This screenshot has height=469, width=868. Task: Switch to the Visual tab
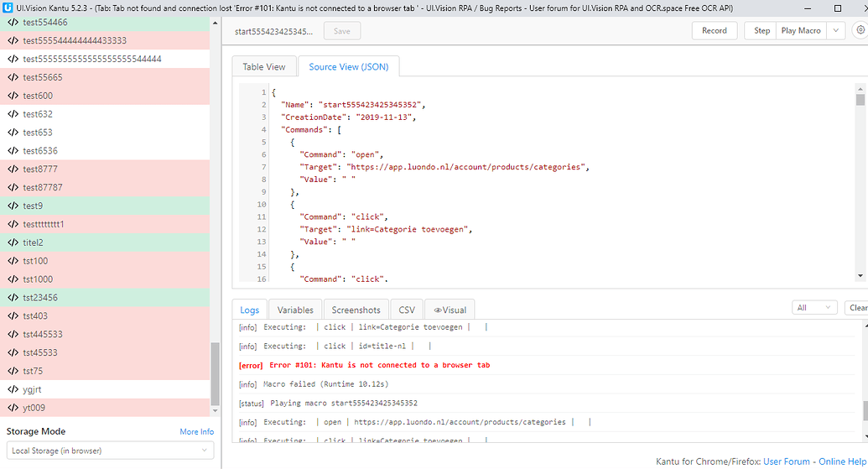click(450, 310)
